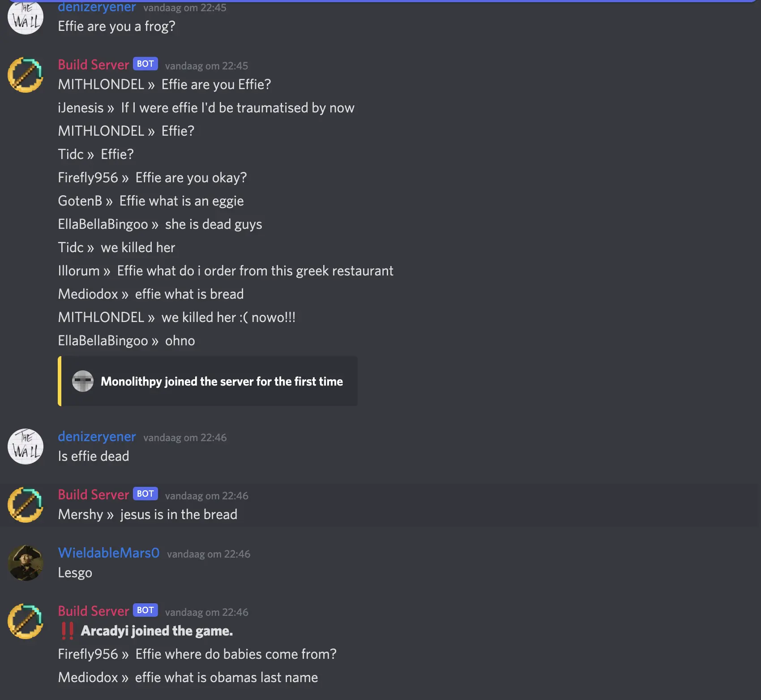Click the timestamp 'vandaag om 22:45' for Build Server

click(206, 66)
